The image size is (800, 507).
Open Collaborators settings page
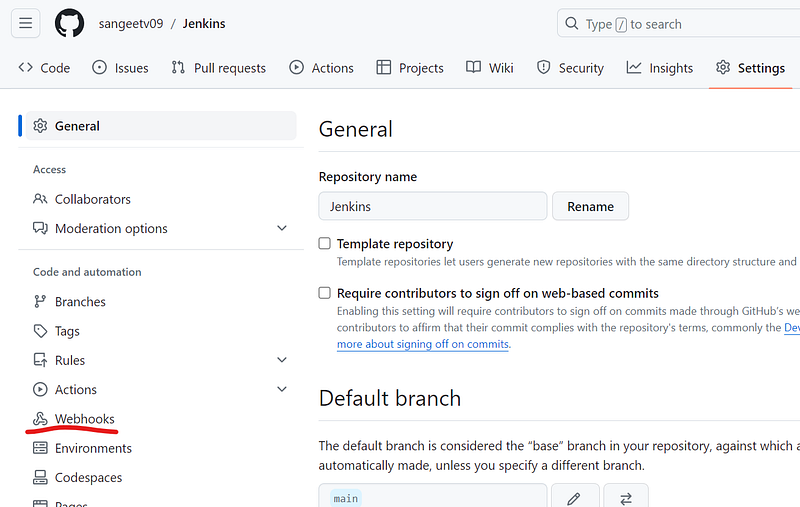tap(92, 199)
